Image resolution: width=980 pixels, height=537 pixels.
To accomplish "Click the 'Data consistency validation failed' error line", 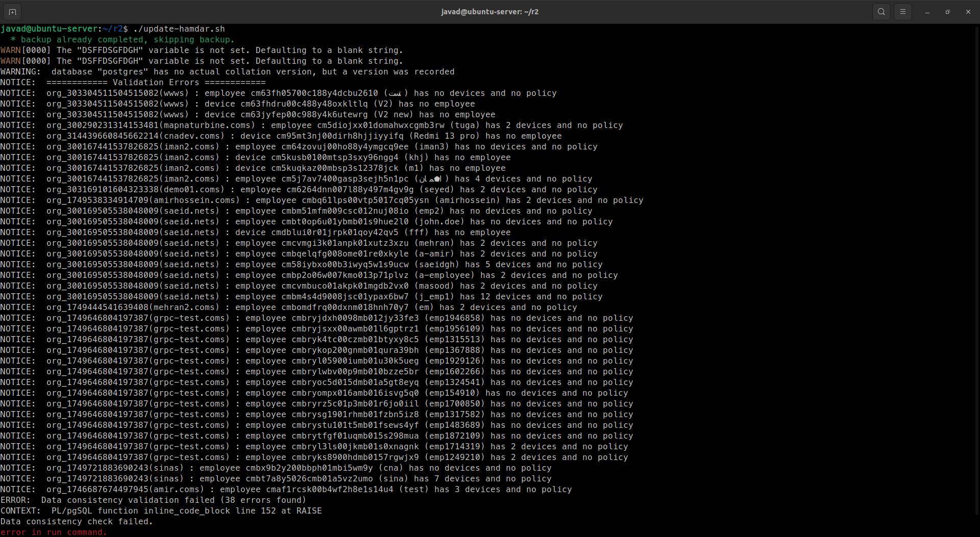I will tap(153, 500).
